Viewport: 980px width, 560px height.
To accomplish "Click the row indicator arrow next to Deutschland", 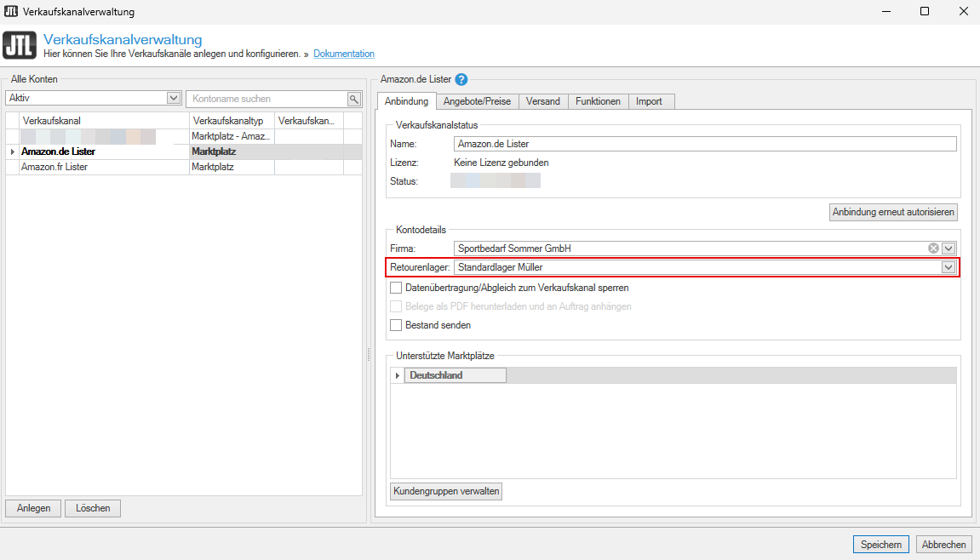I will coord(397,375).
